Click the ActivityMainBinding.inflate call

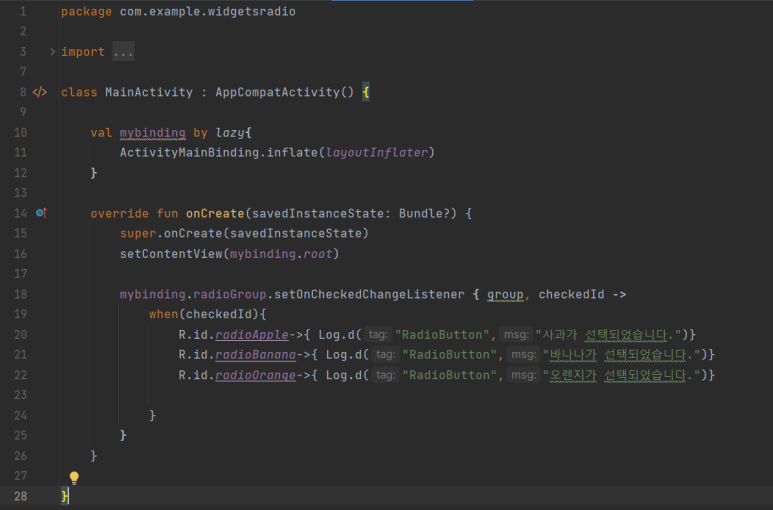[x=219, y=153]
